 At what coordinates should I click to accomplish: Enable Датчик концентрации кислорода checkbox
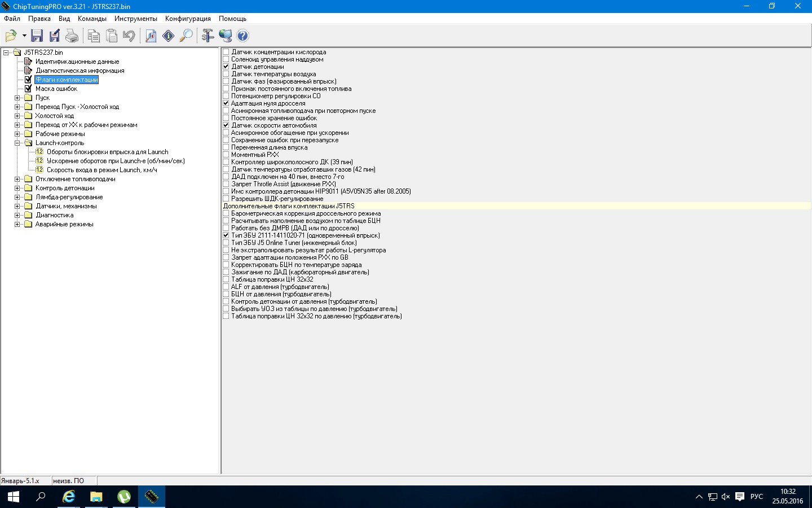pyautogui.click(x=226, y=52)
